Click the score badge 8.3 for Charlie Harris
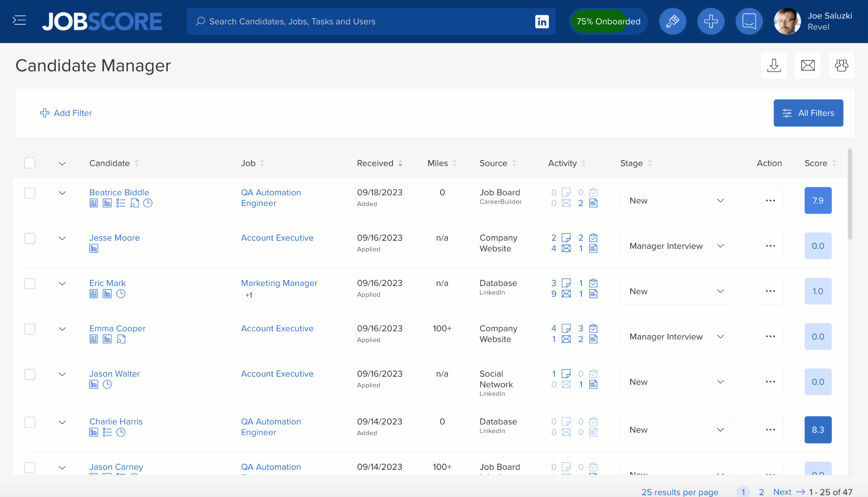Screen dimensions: 868x497 coord(818,430)
